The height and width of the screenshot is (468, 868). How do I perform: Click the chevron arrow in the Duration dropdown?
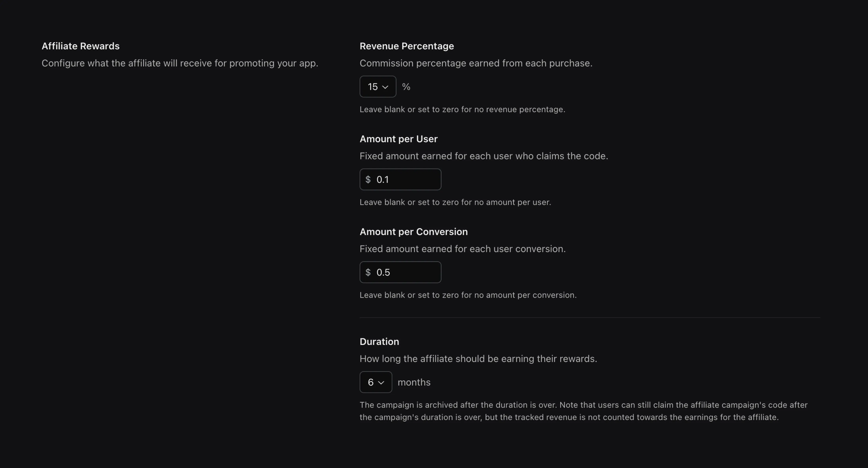(x=381, y=382)
